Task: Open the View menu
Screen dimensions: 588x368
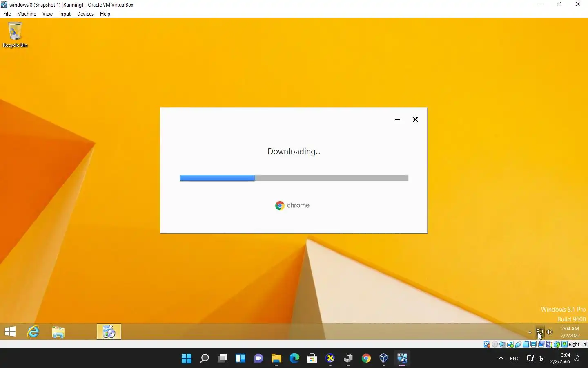Action: [x=47, y=14]
